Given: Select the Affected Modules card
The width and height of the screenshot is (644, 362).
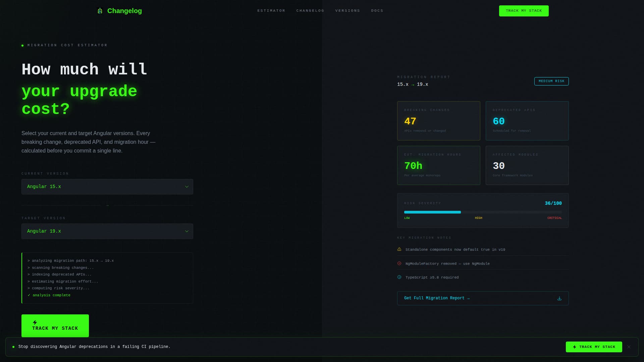Looking at the screenshot, I should point(527,165).
